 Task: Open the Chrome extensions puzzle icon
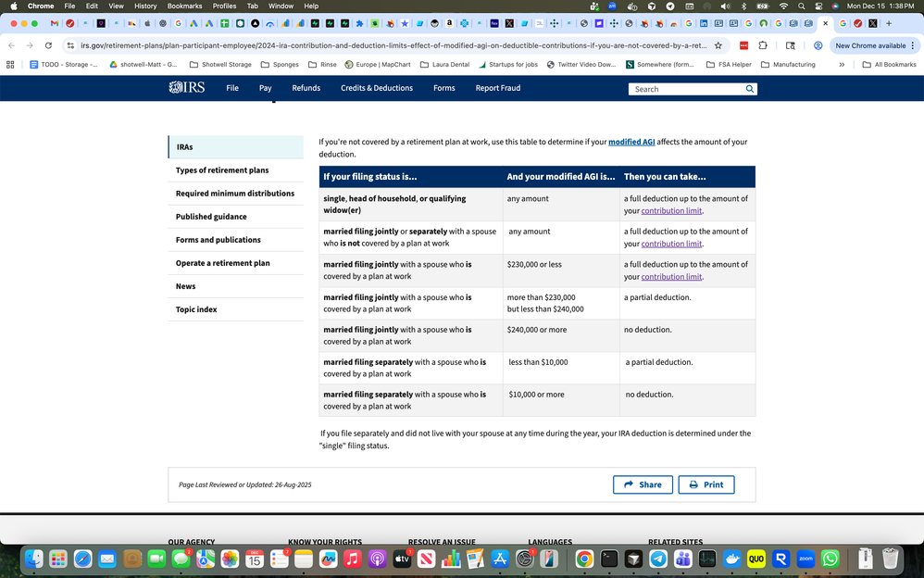click(763, 44)
